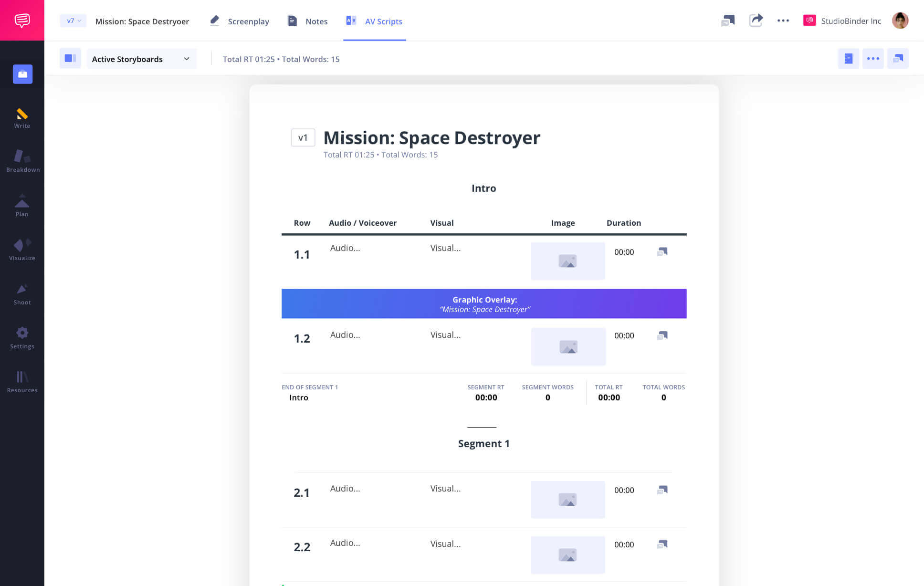Screen dimensions: 924x586
Task: Click the 00:00 duration in row 2.1
Action: [x=624, y=490]
